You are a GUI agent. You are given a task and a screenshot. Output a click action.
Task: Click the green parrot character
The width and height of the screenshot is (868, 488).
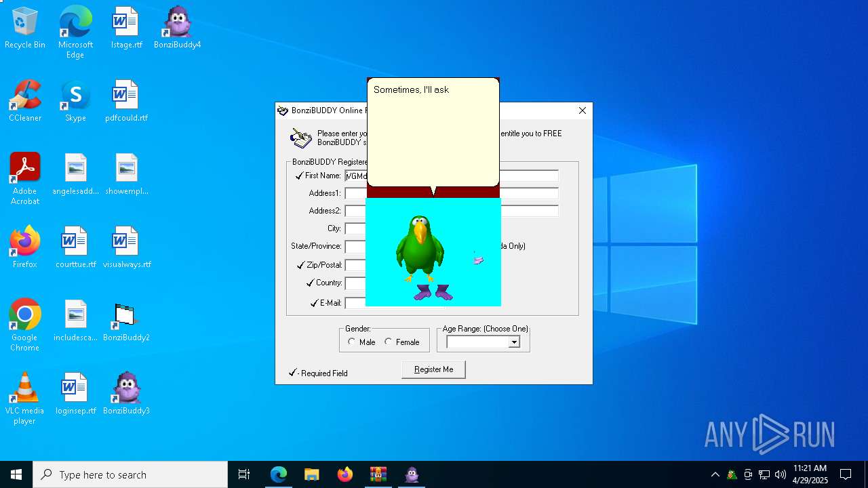[x=420, y=248]
